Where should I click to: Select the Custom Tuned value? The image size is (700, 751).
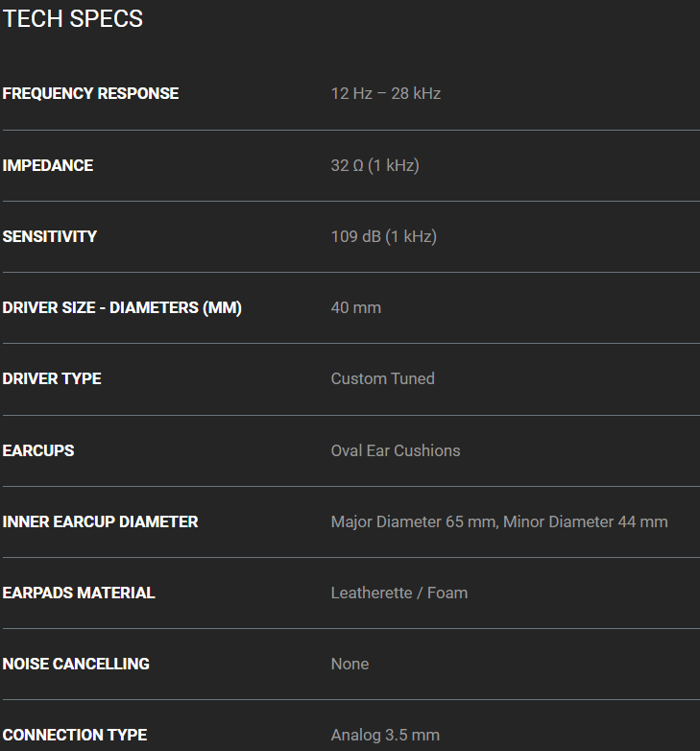tap(382, 378)
